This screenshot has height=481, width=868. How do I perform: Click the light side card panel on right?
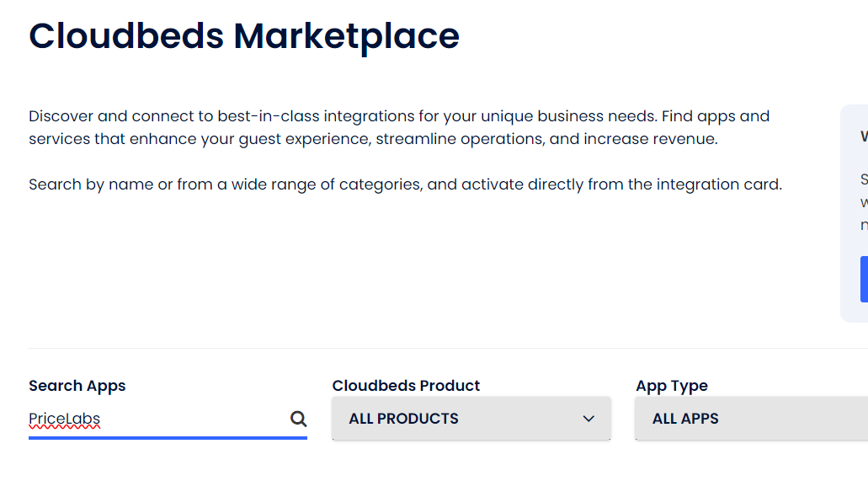855,213
